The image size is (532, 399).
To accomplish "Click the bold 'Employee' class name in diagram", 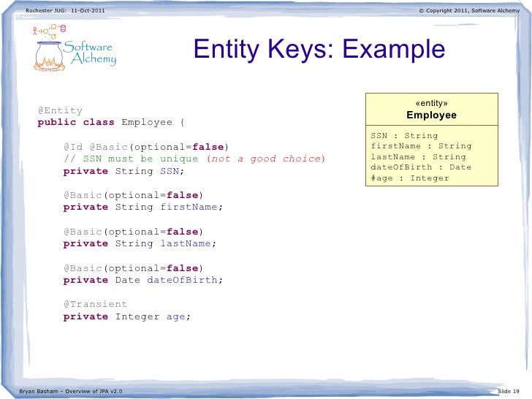I will pos(431,115).
